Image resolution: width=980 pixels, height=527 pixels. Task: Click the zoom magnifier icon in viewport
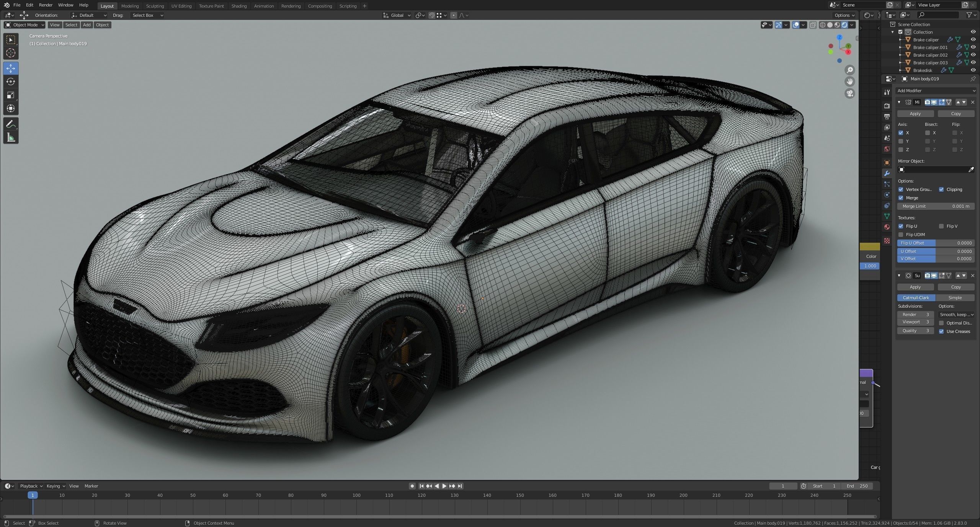click(x=850, y=70)
